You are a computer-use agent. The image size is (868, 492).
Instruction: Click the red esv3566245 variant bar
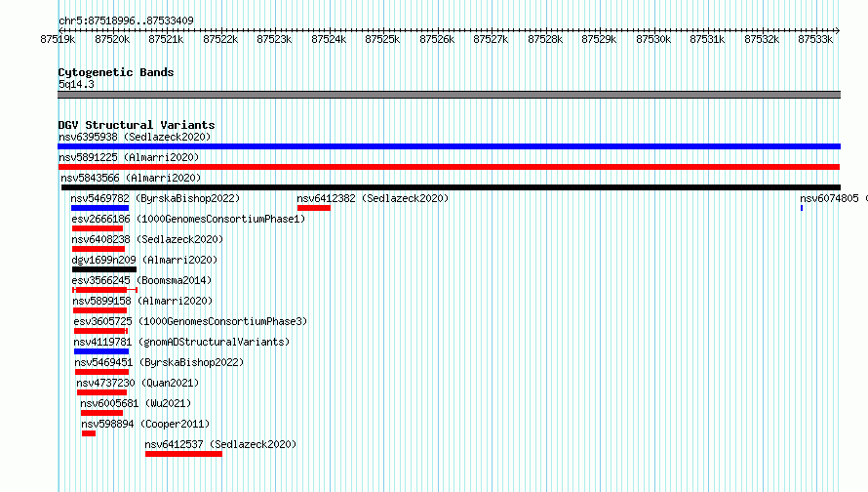coord(104,290)
